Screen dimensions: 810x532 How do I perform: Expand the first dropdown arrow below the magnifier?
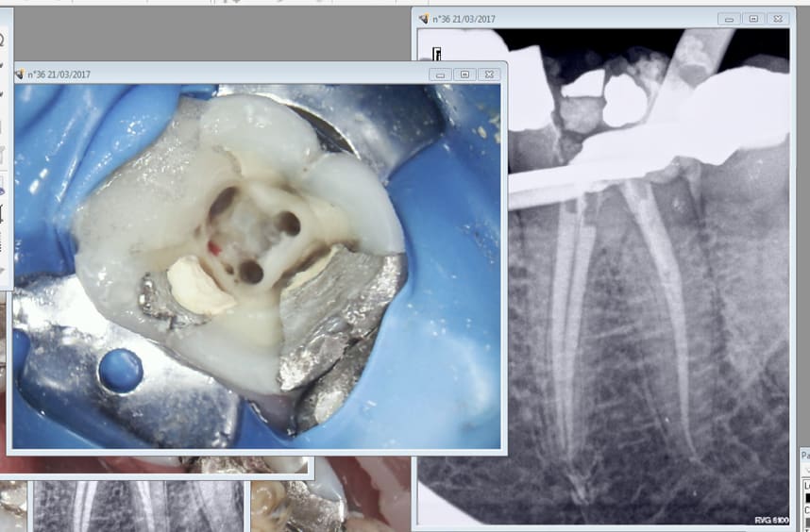[3, 66]
